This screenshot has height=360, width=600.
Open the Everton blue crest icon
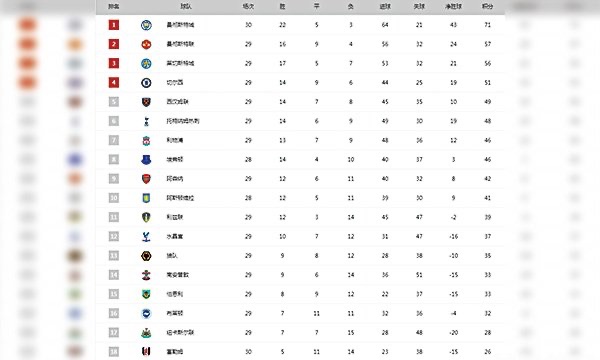coord(146,160)
